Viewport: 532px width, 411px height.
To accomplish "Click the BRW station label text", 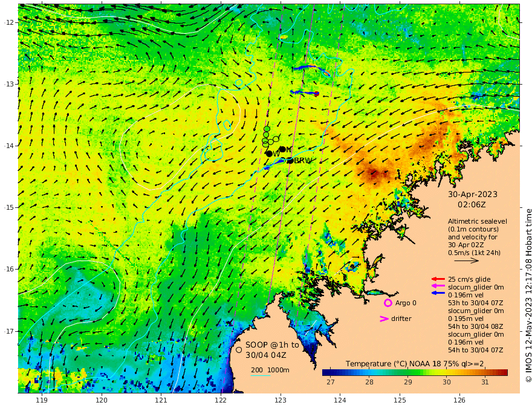I will 303,160.
